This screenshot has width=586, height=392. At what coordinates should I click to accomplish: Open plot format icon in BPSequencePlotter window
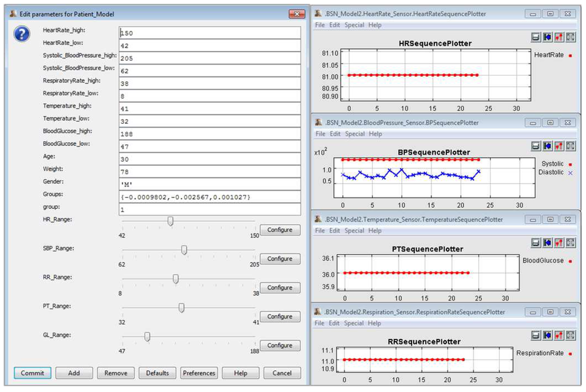click(x=559, y=146)
